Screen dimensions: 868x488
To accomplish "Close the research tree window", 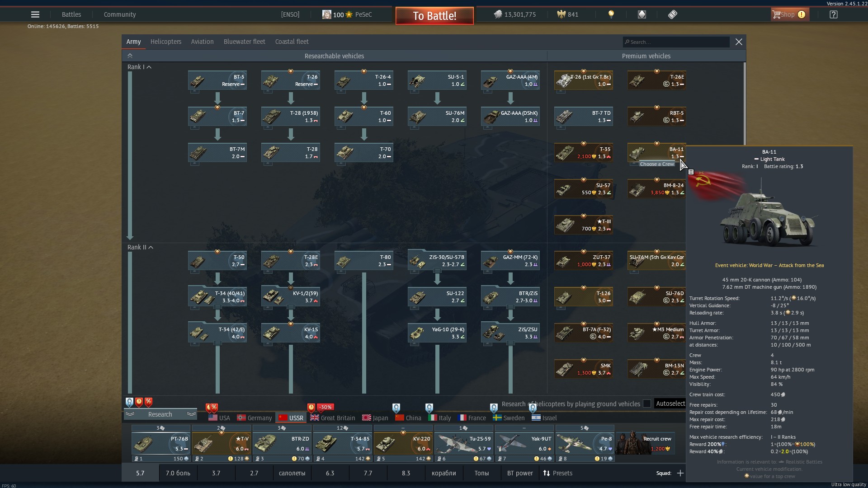I will click(x=739, y=42).
